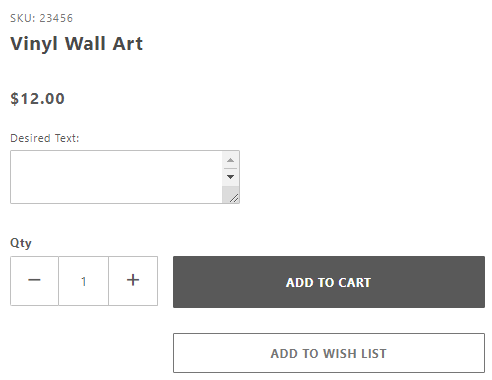Viewport: 492px width, 380px height.
Task: Click the $12.00 price
Action: tap(37, 99)
